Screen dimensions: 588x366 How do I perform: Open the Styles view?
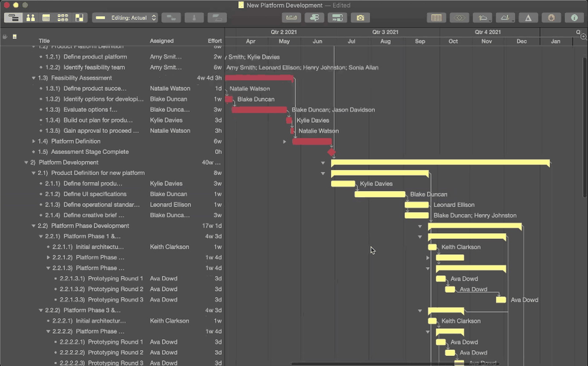(80, 18)
